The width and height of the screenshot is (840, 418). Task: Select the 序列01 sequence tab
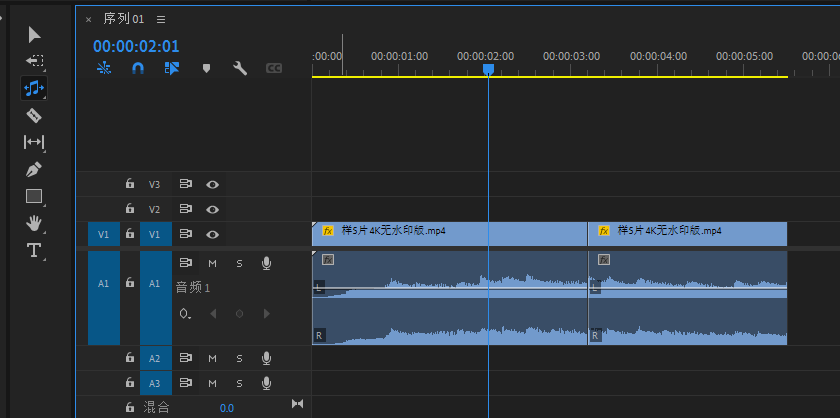[x=124, y=19]
